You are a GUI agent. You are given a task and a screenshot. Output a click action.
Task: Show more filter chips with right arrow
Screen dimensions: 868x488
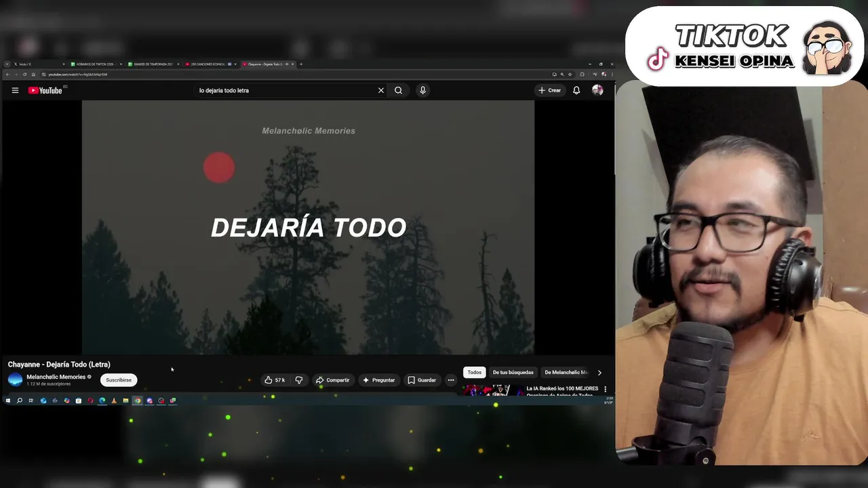pos(599,372)
